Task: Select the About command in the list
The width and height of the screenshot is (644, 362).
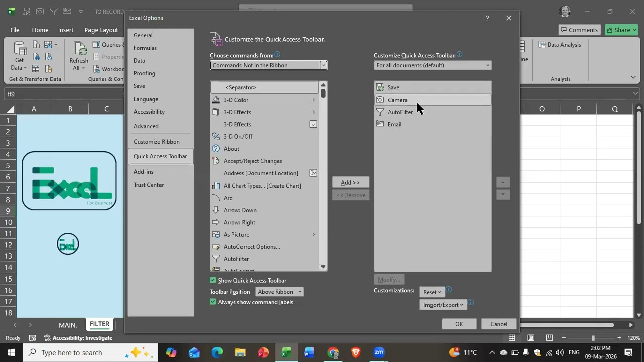Action: [265, 149]
